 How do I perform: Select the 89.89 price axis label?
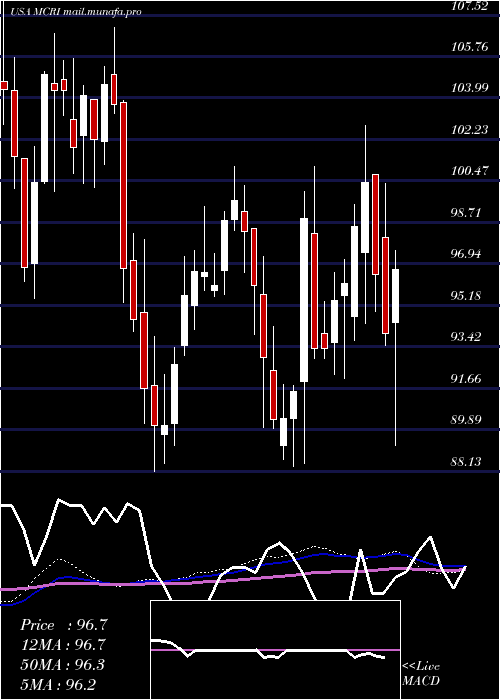467,420
